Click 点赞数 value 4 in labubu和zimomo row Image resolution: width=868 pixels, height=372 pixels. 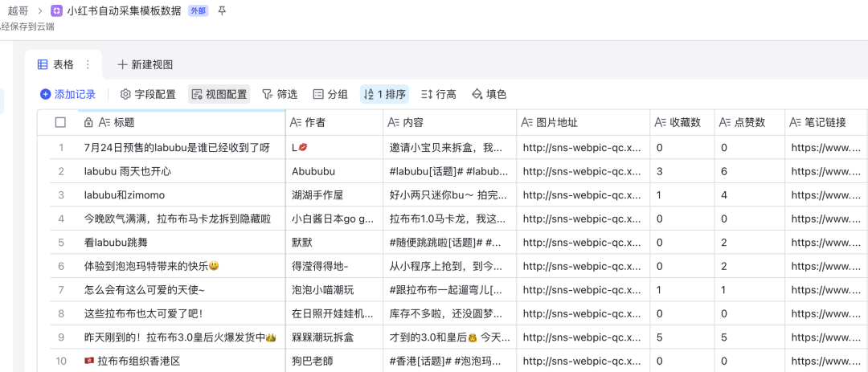point(750,195)
